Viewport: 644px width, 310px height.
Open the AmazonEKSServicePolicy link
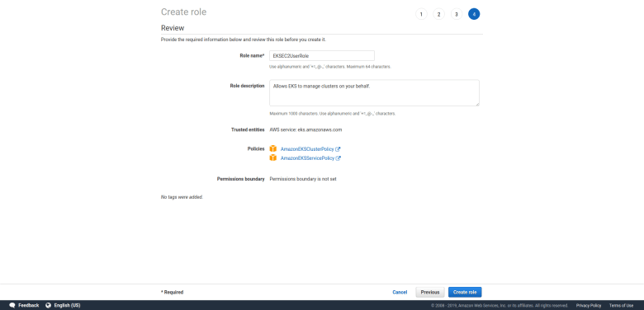[x=307, y=158]
